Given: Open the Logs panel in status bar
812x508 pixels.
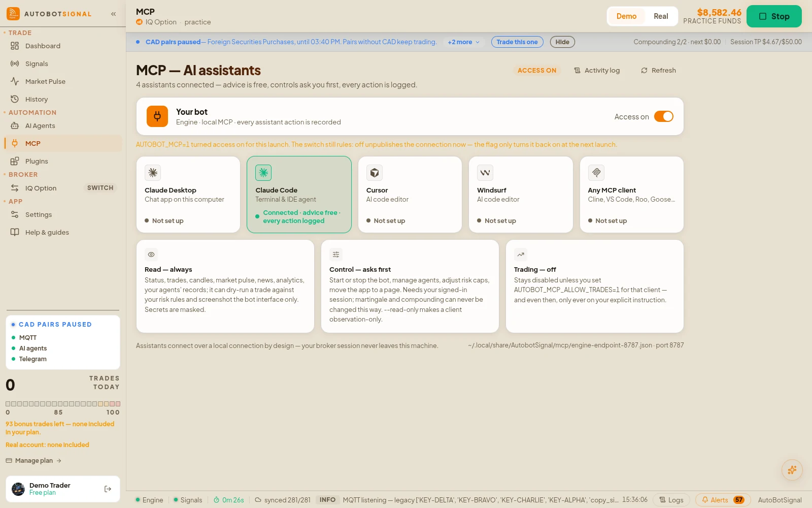Looking at the screenshot, I should click(671, 500).
